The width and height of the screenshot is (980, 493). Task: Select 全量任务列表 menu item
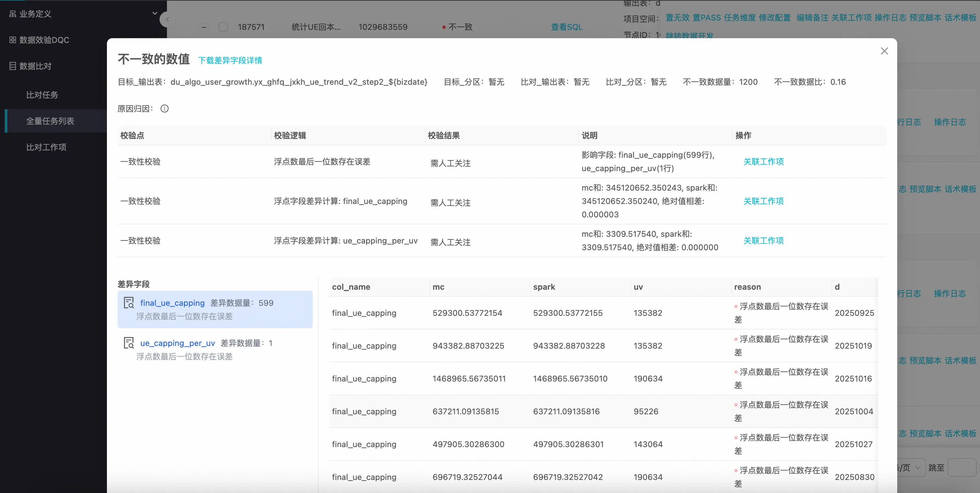click(50, 121)
